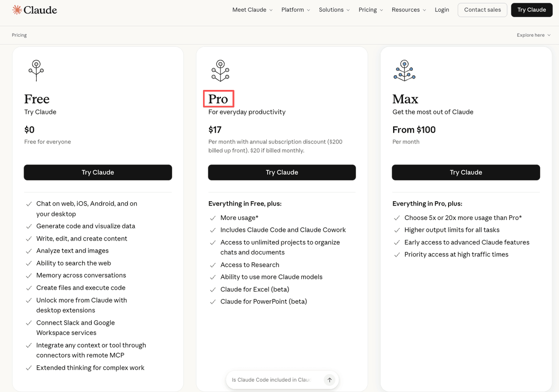Click the Pricing breadcrumb link
Screen dimensions: 559x392
pyautogui.click(x=19, y=35)
